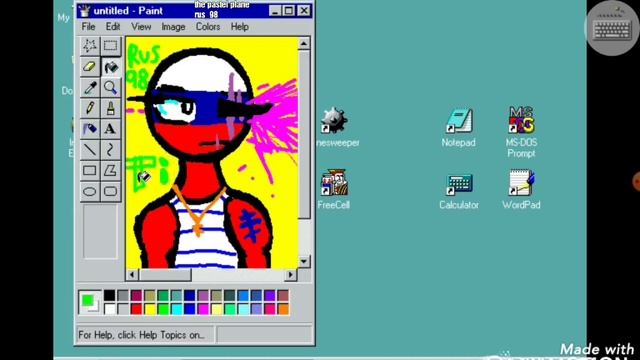Click the vertical scrollbar thumb
The height and width of the screenshot is (360, 640).
(x=304, y=135)
